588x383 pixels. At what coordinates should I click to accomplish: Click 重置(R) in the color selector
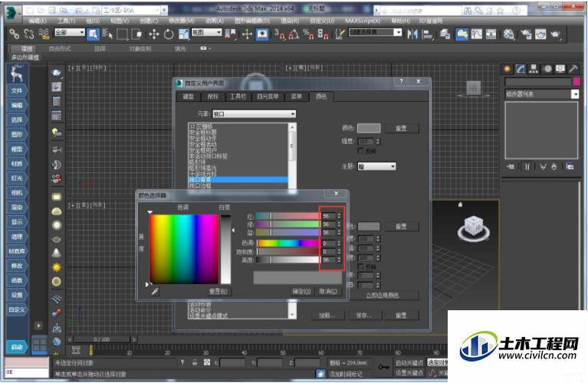[x=218, y=291]
